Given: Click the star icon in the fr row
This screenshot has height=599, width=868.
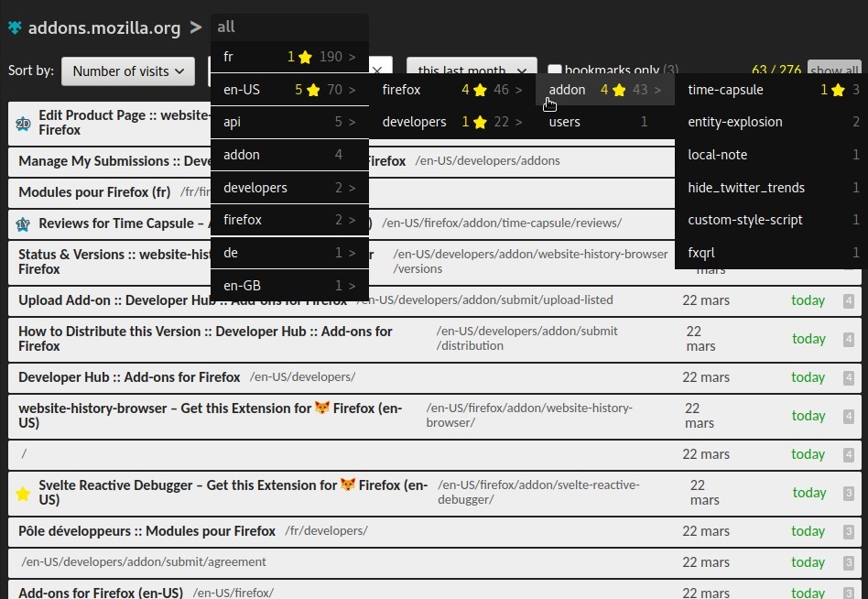Looking at the screenshot, I should click(x=305, y=57).
